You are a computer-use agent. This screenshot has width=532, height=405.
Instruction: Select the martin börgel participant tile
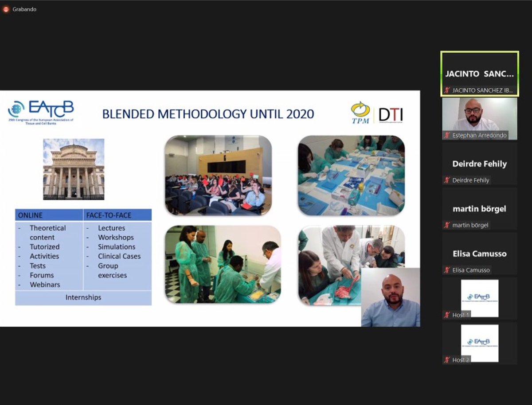(479, 209)
